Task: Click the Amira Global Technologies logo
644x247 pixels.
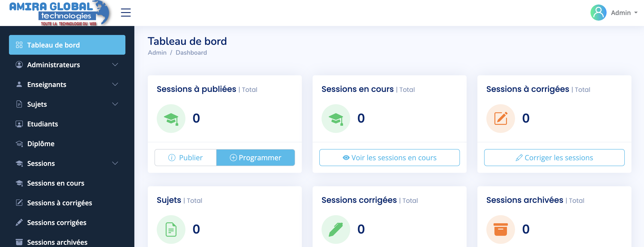Action: (59, 13)
